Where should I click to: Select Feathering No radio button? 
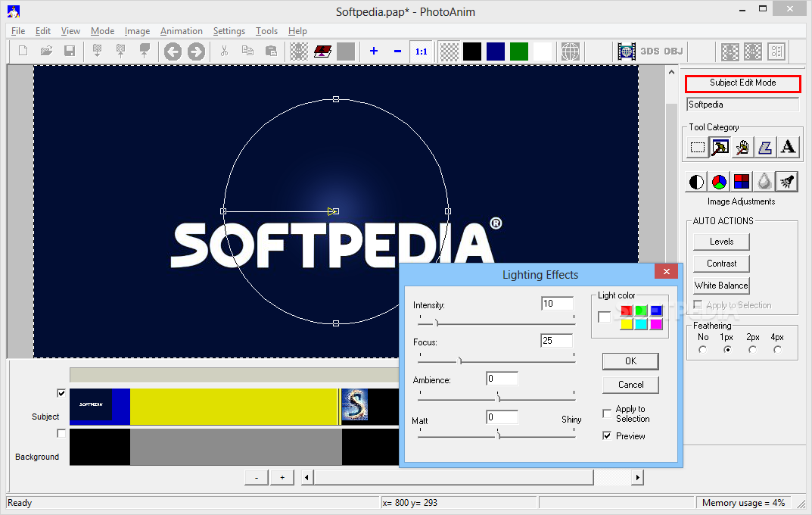click(x=703, y=350)
